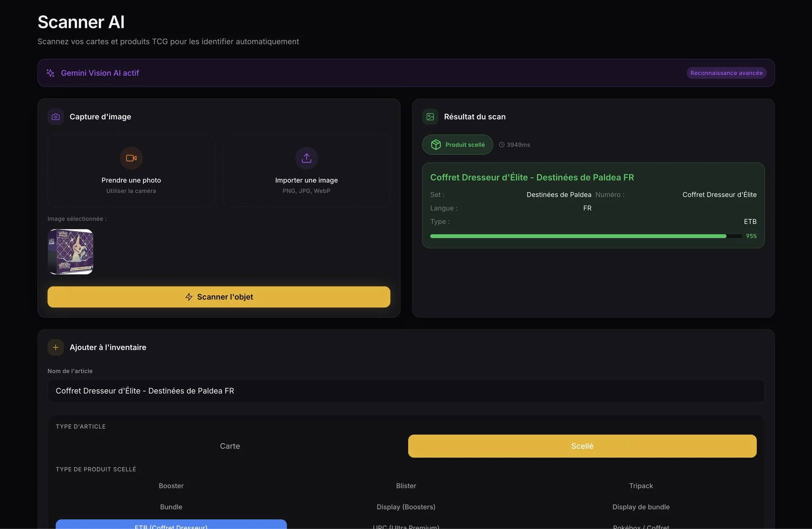Choose Booster as sealed product type
812x529 pixels.
tap(171, 486)
